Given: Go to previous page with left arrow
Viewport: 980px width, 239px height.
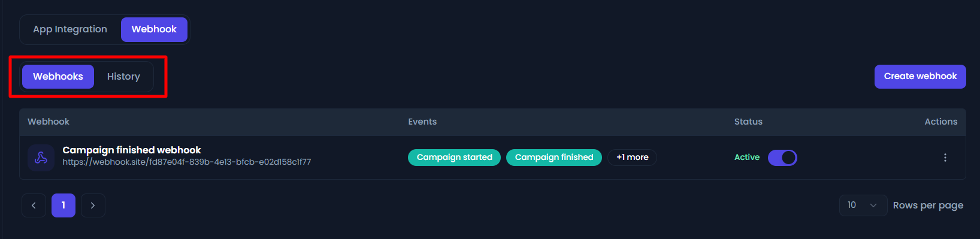Looking at the screenshot, I should click(34, 205).
